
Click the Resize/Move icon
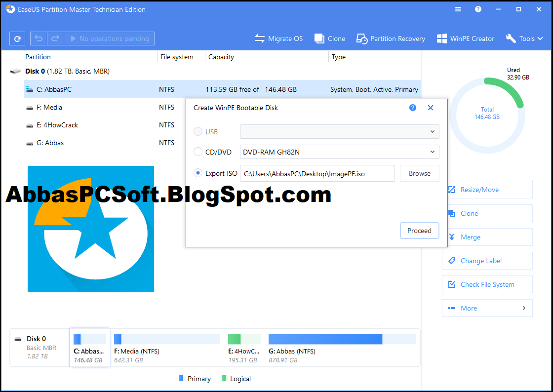(x=452, y=190)
